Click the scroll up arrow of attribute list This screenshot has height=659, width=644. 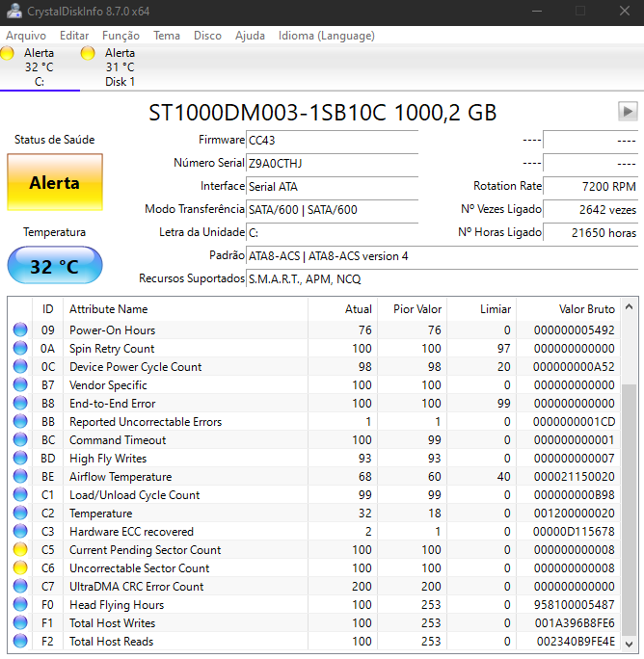629,306
